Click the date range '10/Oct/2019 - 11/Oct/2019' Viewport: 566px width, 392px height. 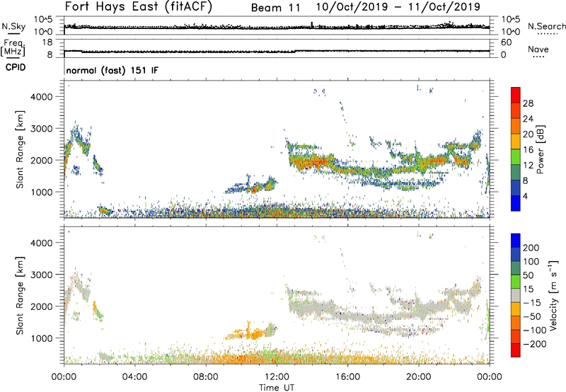(x=398, y=7)
